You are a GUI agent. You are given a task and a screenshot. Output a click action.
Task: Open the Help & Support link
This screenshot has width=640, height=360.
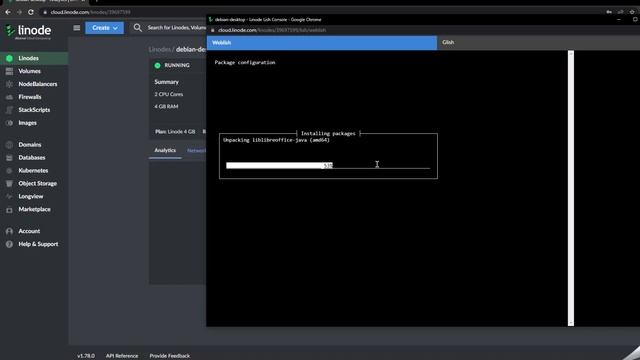(x=38, y=244)
